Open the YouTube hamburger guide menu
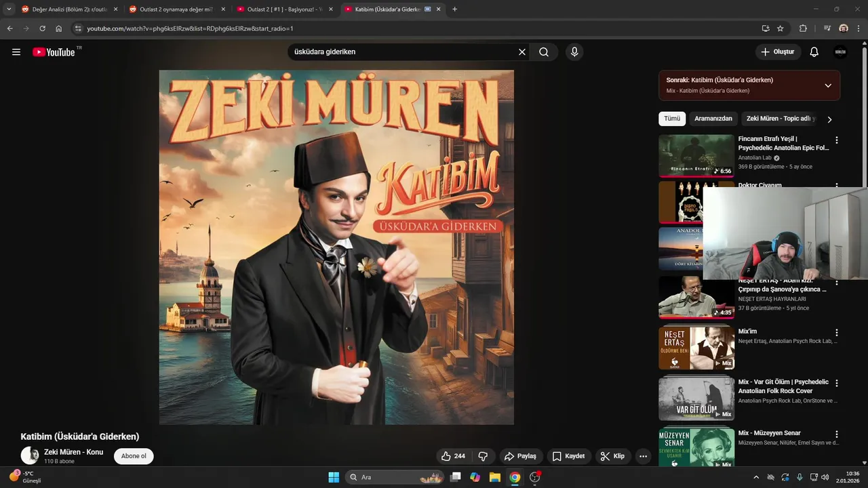The image size is (868, 488). click(16, 52)
